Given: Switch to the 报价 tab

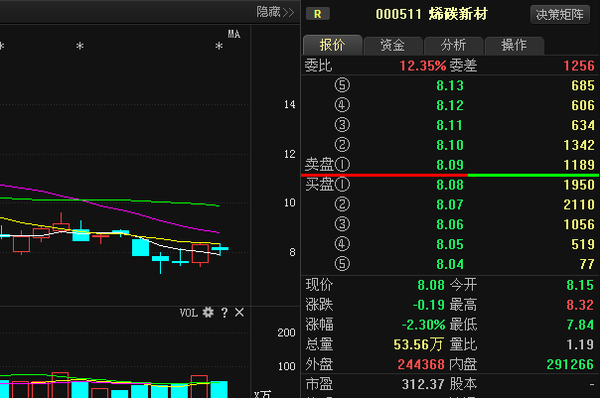Looking at the screenshot, I should [x=332, y=45].
